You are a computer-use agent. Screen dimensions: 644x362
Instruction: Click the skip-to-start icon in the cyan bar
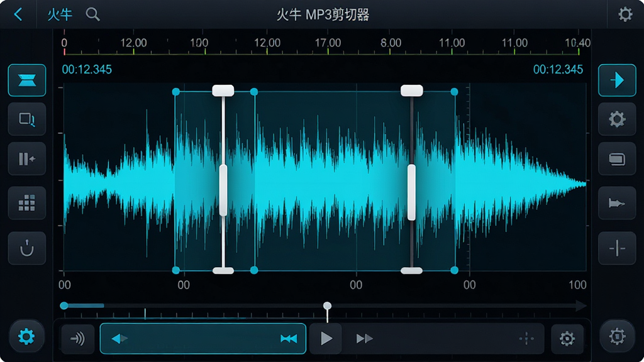point(288,339)
